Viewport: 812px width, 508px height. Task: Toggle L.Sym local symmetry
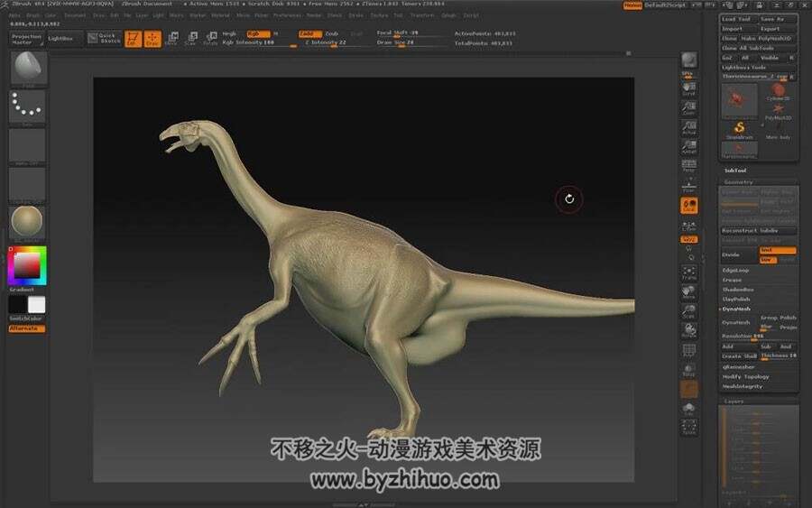[688, 226]
